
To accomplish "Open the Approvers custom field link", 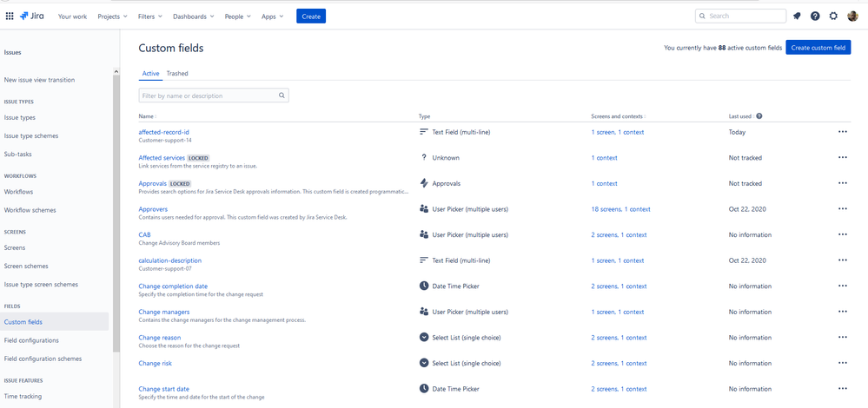I will point(153,209).
